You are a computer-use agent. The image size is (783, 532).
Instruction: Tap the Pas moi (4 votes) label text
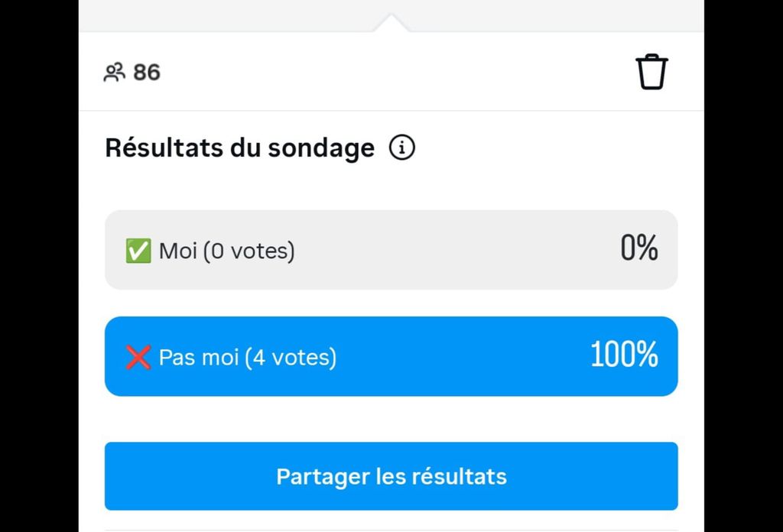click(x=248, y=357)
